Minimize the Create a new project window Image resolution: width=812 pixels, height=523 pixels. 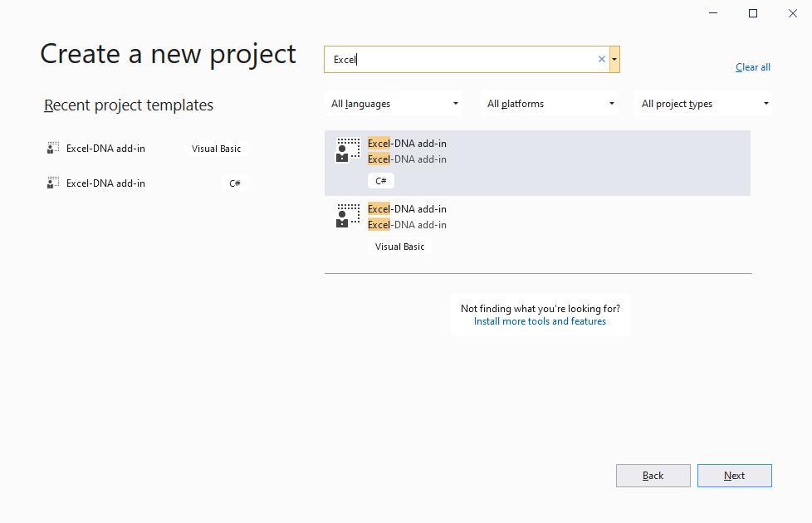coord(713,13)
